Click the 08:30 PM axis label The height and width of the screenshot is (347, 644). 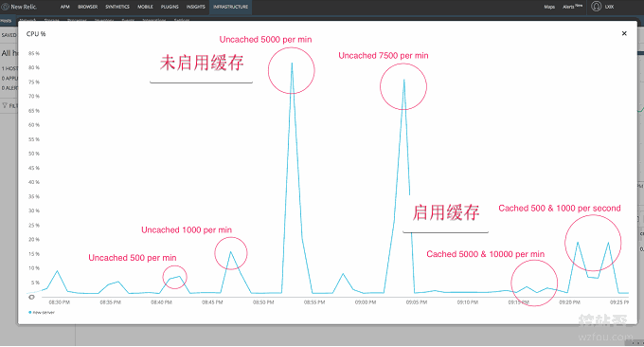[59, 302]
